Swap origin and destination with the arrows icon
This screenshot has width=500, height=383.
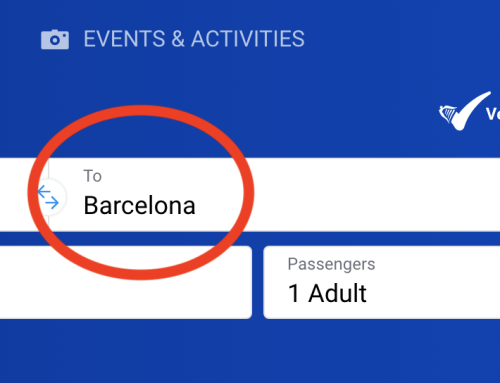48,197
